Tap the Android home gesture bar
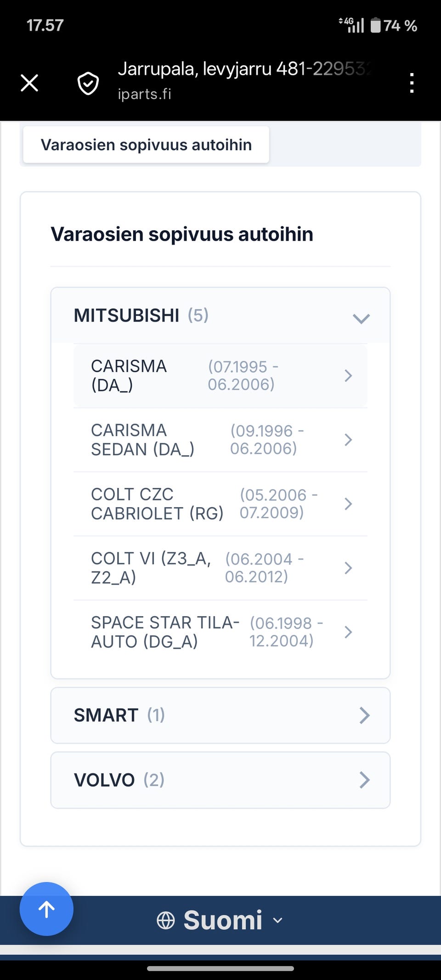Screen dimensions: 441x980 click(x=220, y=968)
